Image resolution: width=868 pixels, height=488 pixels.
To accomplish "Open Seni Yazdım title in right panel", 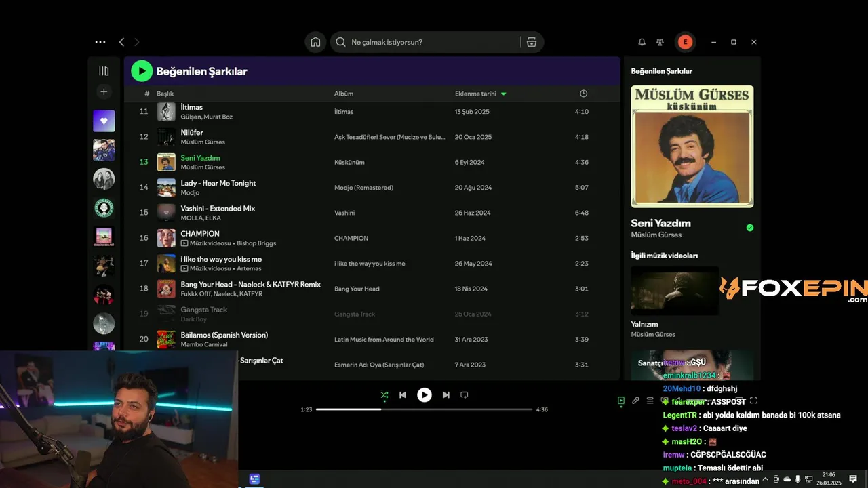I will pyautogui.click(x=660, y=223).
